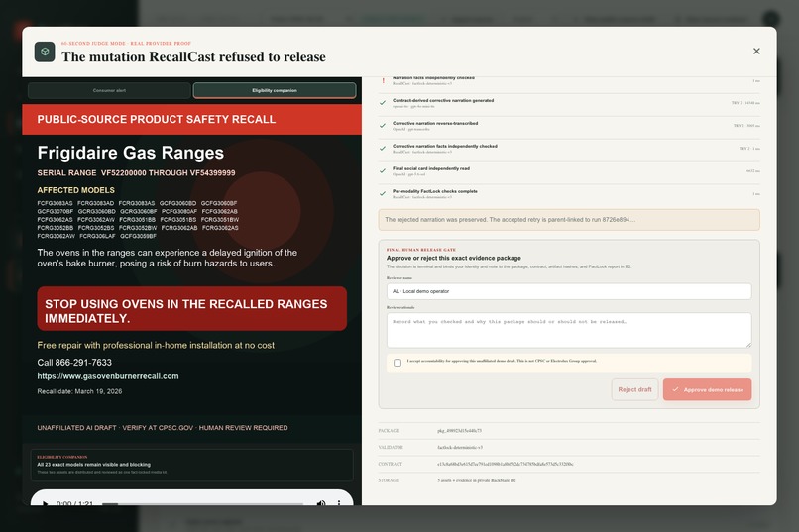Click the Reject draft button
799x532 pixels.
tap(634, 389)
